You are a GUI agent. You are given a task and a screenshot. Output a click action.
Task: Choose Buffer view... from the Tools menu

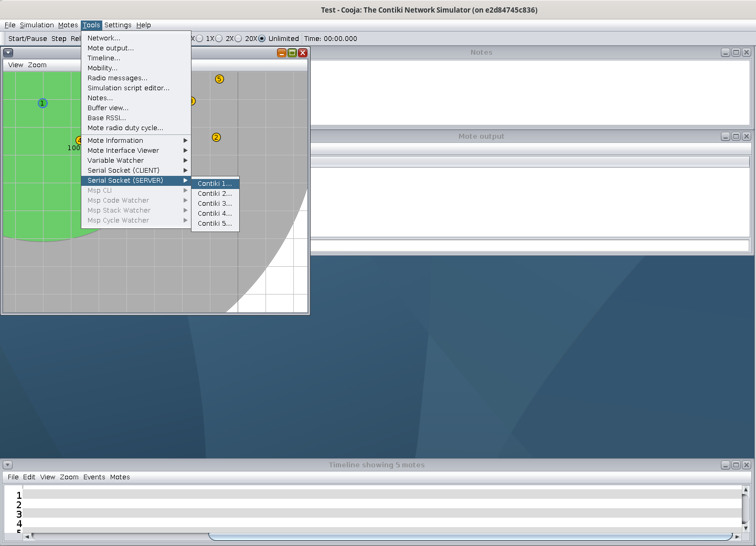click(136, 108)
